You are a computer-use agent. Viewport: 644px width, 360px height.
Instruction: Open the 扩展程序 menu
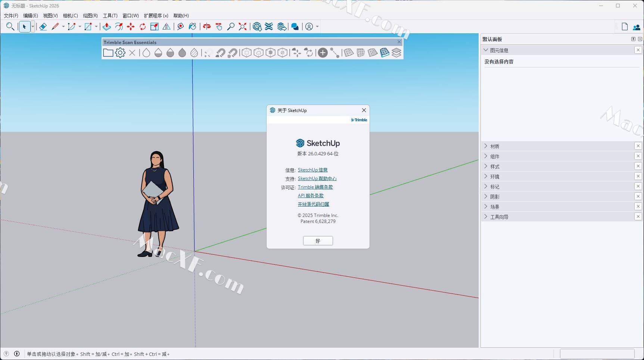point(156,16)
